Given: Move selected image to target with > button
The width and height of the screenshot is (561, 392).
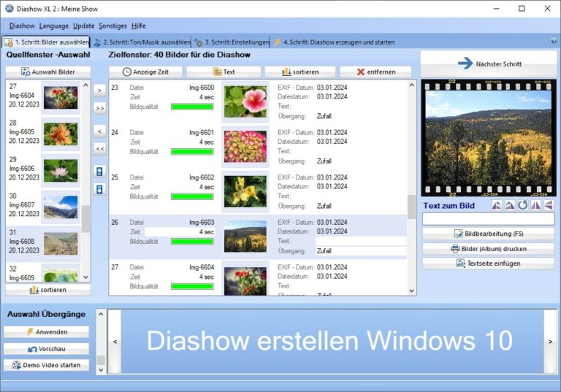Looking at the screenshot, I should [100, 91].
